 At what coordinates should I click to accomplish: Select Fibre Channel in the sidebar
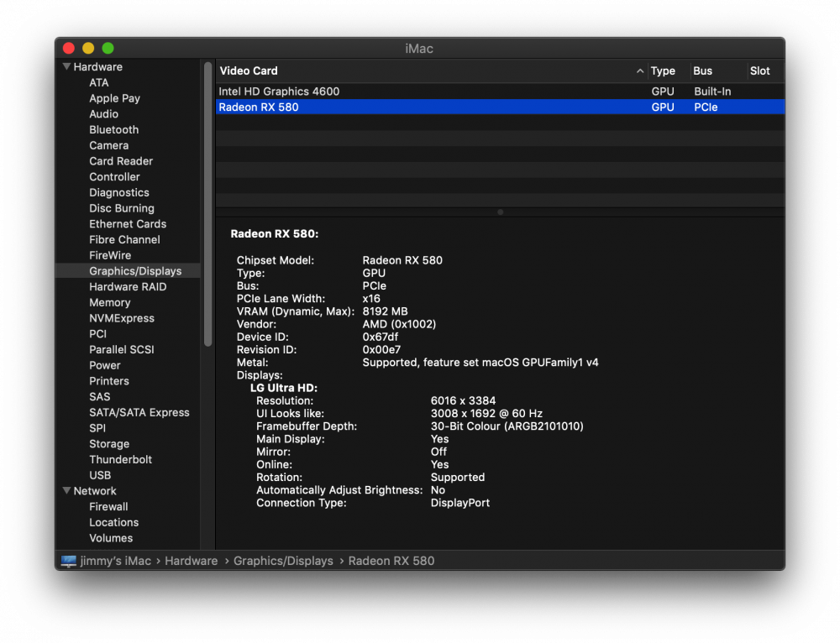(x=124, y=240)
